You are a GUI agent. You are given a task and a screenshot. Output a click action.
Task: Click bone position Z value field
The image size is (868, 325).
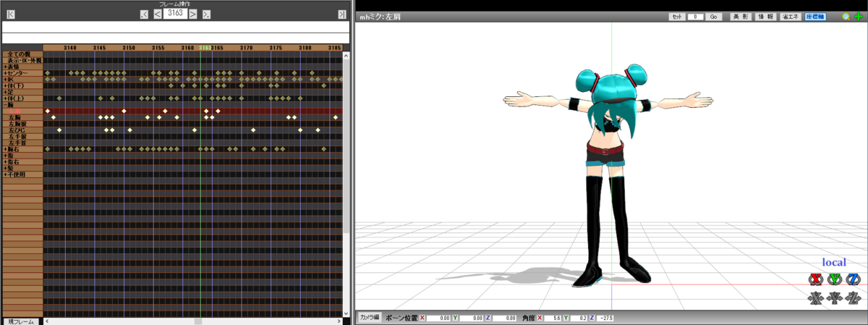505,318
